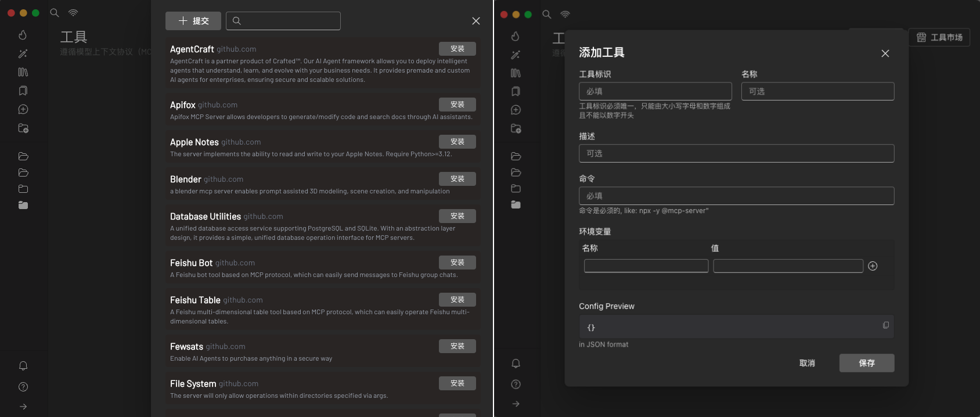Expand sidebar arrow in right window
The width and height of the screenshot is (980, 417).
tap(516, 404)
